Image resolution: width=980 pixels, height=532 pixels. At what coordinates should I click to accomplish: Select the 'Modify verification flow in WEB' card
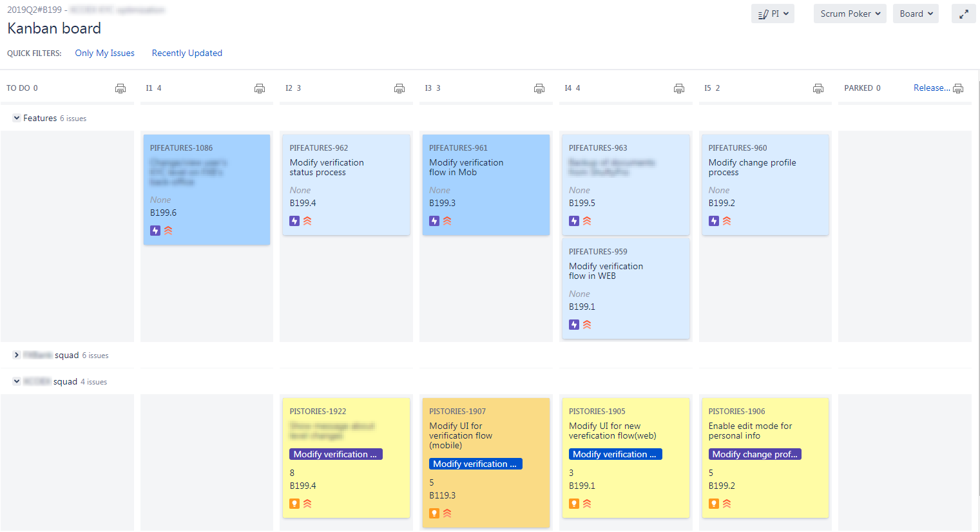coord(626,289)
